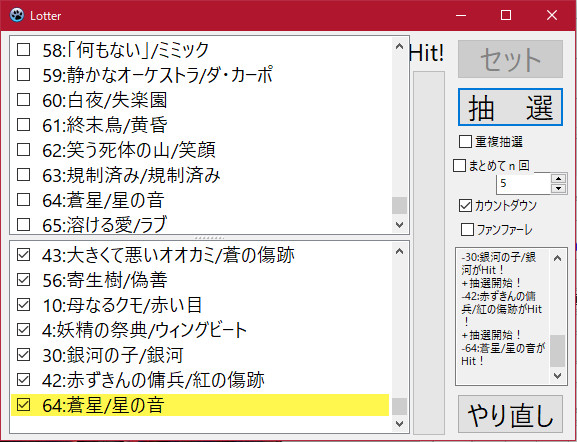Click lower list scroll up arrow

399,252
